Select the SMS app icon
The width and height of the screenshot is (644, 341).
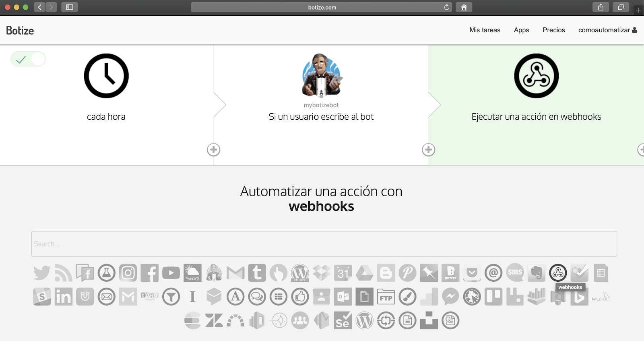[515, 273]
